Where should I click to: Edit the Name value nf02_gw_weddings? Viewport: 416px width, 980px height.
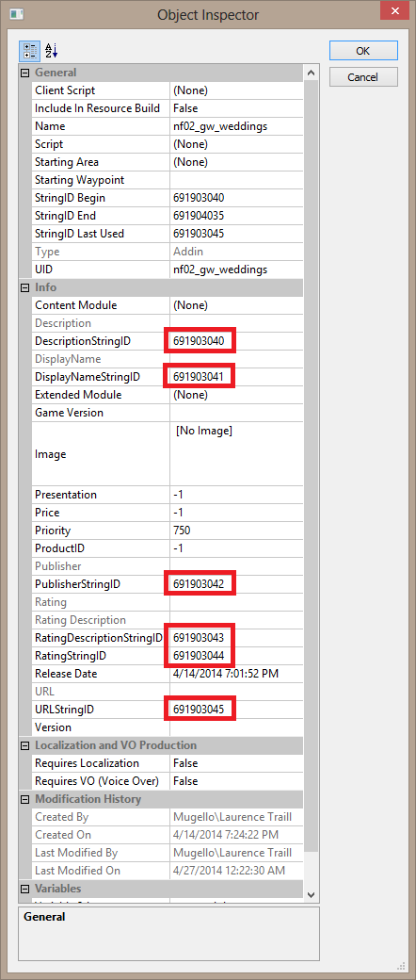pos(236,126)
